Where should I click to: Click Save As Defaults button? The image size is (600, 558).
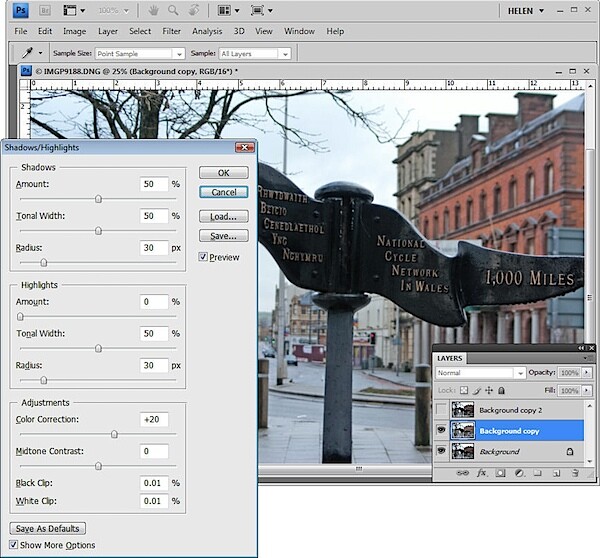coord(47,528)
